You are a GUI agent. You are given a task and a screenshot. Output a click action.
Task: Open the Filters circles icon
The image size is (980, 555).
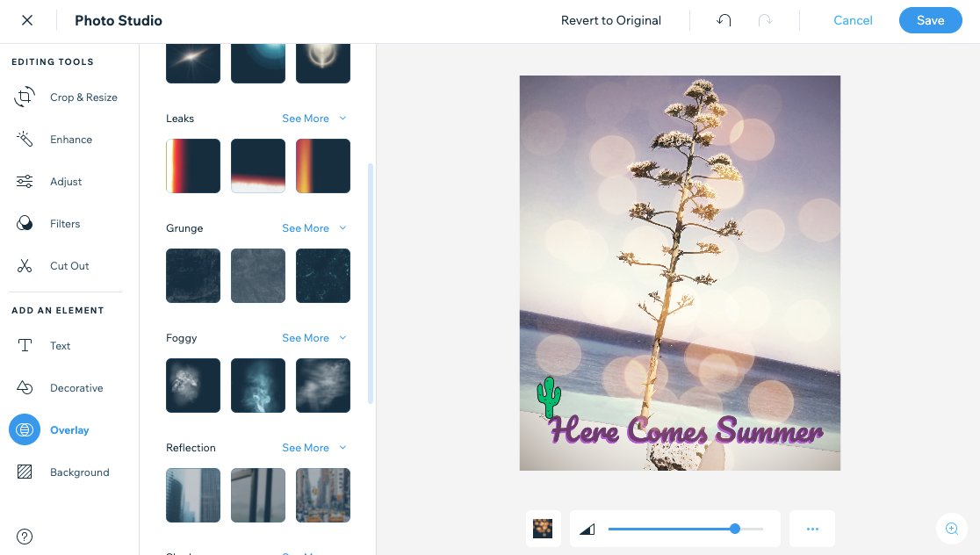(x=25, y=223)
